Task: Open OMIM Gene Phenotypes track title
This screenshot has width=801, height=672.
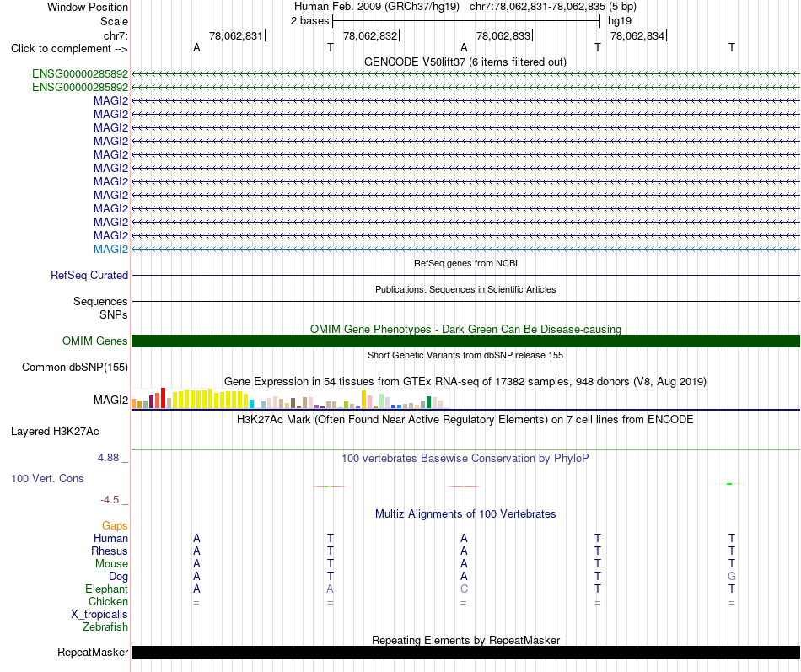Action: [465, 329]
